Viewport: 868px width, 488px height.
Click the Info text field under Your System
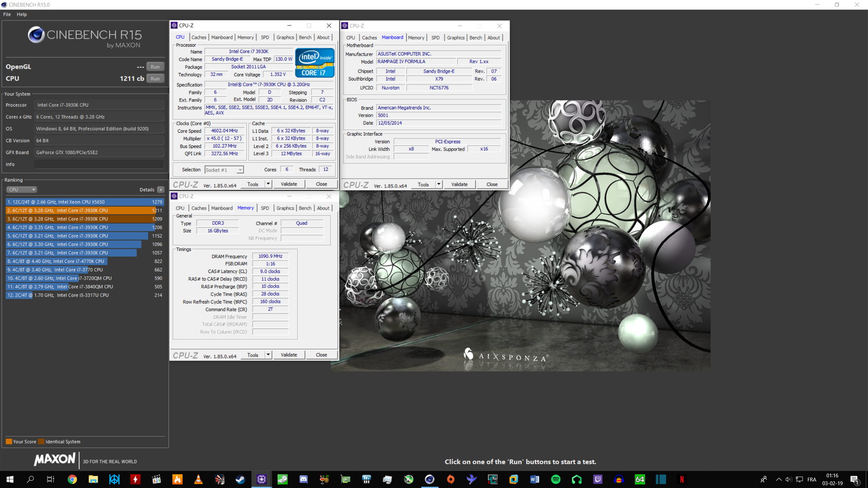[99, 164]
